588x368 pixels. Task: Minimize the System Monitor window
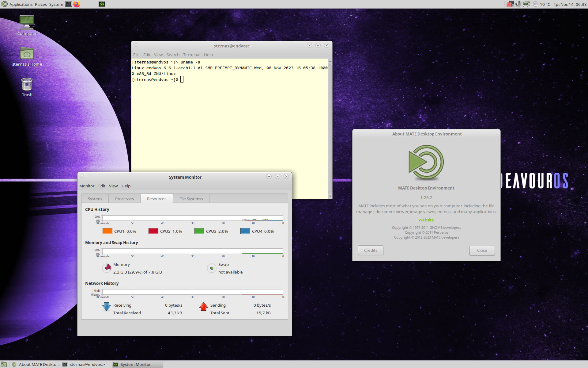coord(269,176)
